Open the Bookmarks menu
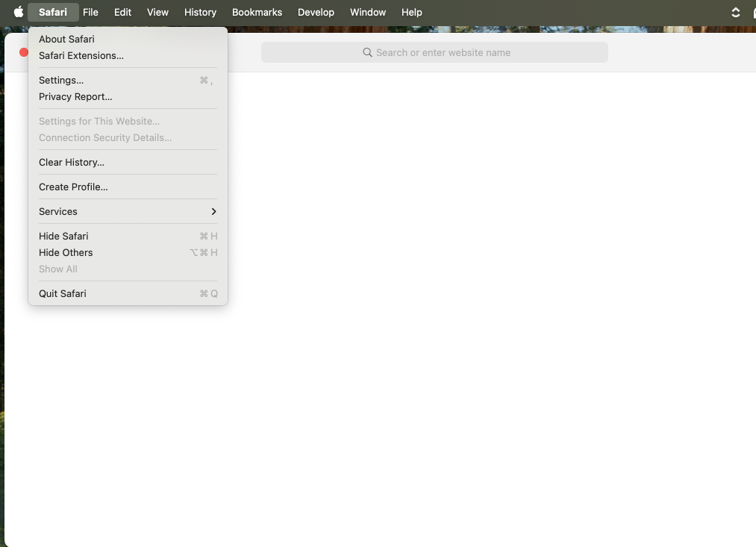 pos(257,12)
